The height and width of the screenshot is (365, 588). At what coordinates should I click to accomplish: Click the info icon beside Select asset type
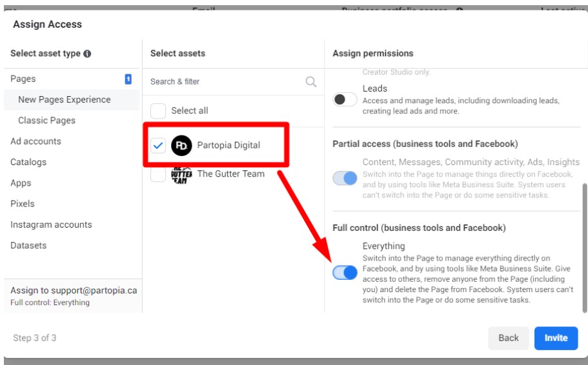[87, 54]
